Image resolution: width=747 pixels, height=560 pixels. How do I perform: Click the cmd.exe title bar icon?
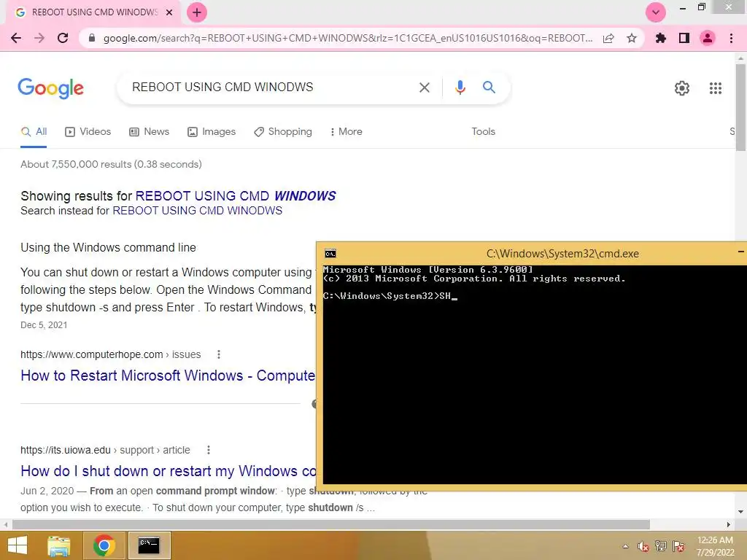[330, 253]
